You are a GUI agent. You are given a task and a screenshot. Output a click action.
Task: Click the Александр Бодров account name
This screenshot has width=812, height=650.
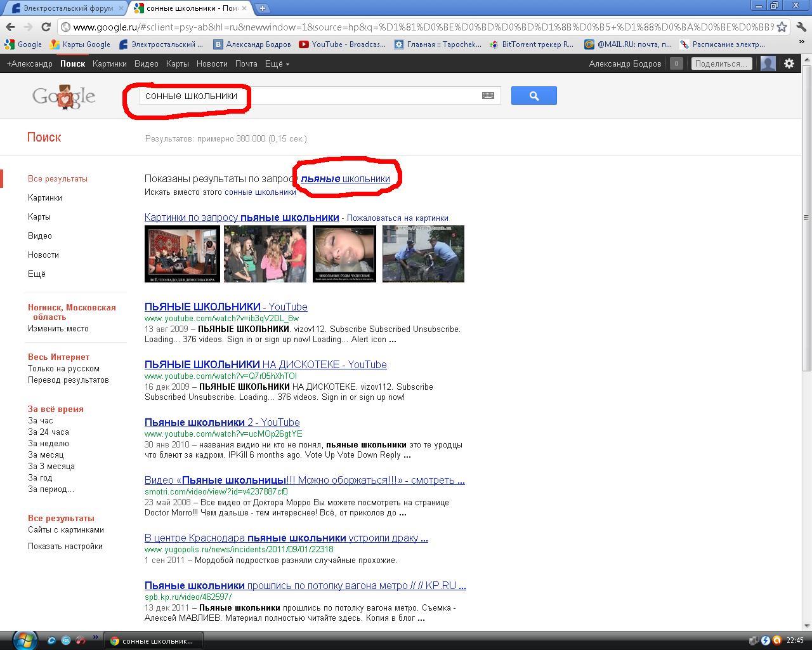pyautogui.click(x=625, y=63)
